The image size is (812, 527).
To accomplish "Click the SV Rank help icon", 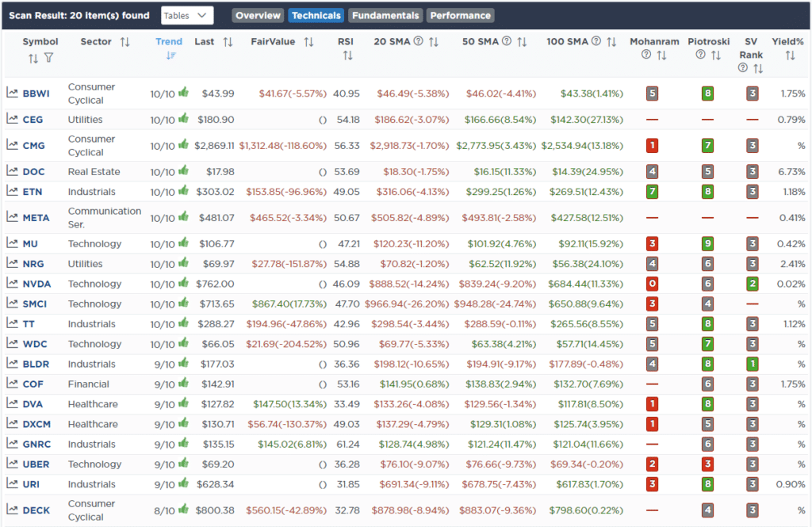I will coord(742,68).
